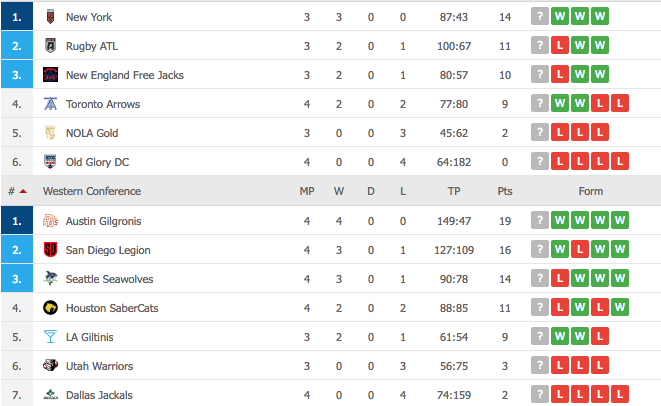This screenshot has width=661, height=406.
Task: Click New York's upcoming match question mark
Action: (540, 16)
